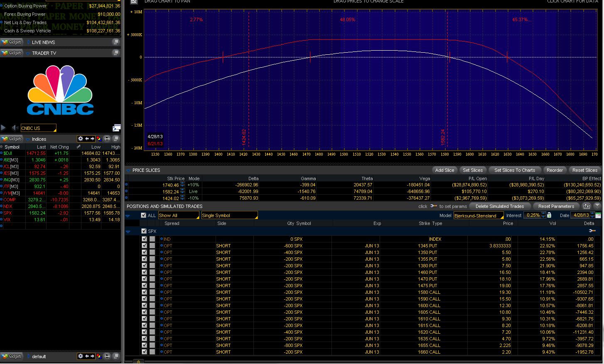The image size is (604, 364).
Task: Open Indices watchlist settings gear
Action: tap(81, 139)
